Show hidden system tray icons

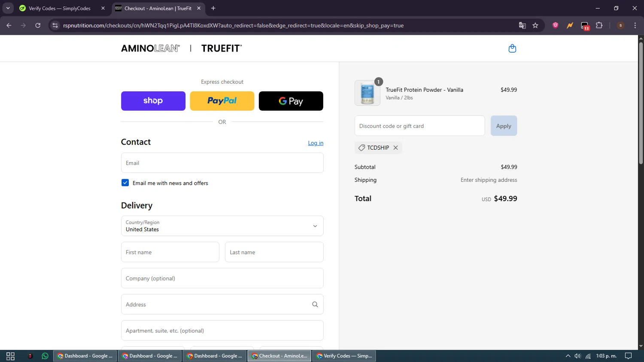[568, 356]
